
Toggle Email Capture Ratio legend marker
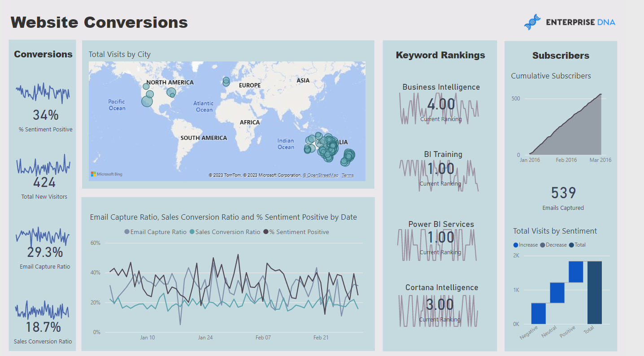click(127, 232)
